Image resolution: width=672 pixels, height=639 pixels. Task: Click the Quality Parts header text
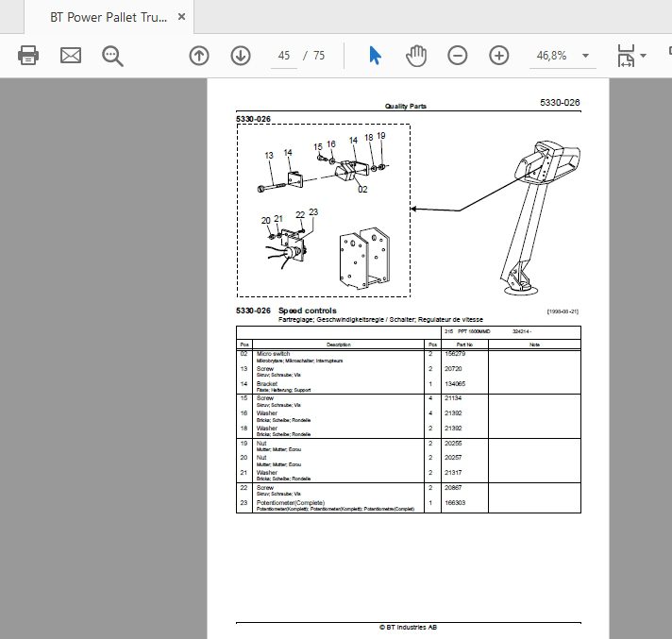click(406, 107)
